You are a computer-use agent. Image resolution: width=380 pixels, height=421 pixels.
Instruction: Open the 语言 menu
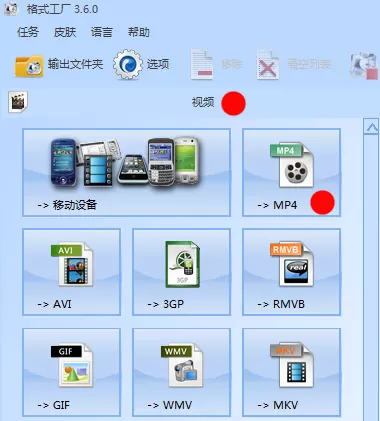pyautogui.click(x=102, y=32)
